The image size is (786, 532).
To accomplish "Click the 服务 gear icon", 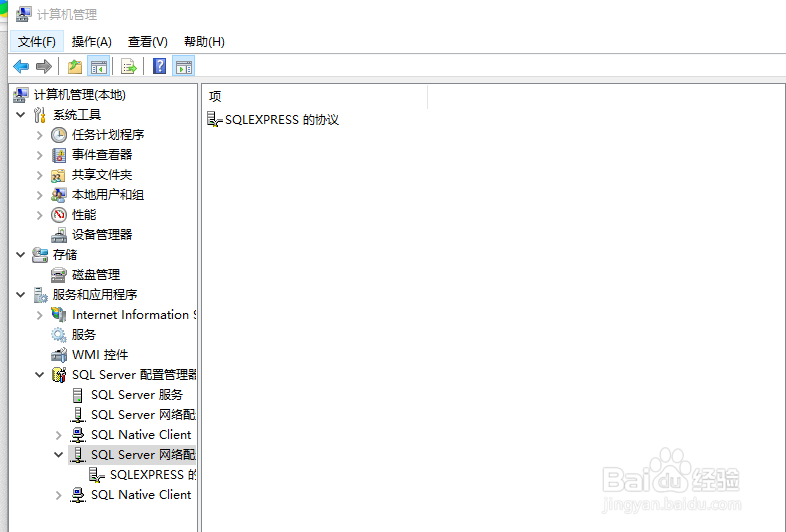I will 59,334.
